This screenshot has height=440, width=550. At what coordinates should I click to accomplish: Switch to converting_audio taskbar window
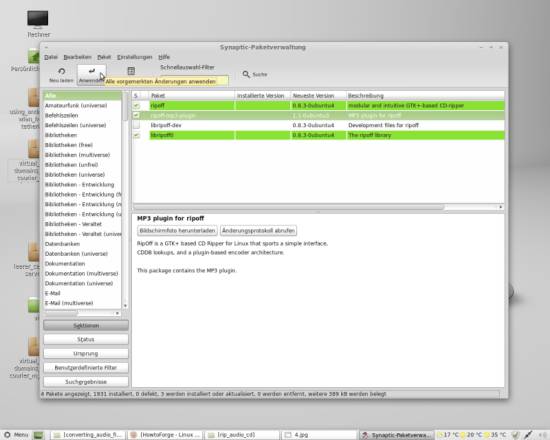pos(88,435)
